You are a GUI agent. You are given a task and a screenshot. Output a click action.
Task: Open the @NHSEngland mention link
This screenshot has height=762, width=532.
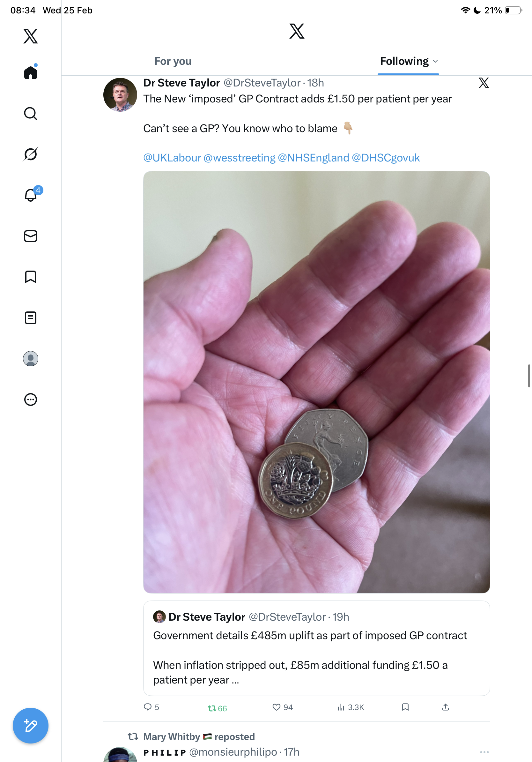coord(314,158)
